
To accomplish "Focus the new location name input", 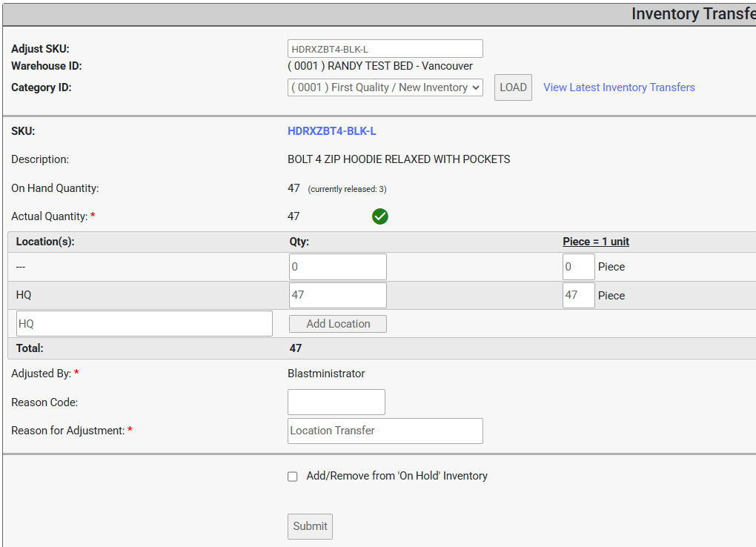I will pos(145,324).
